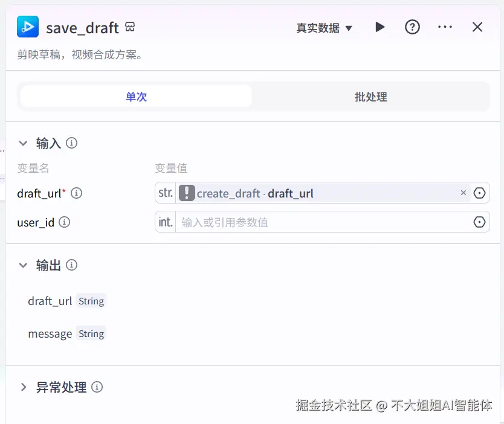504x424 pixels.
Task: Open variable picker for user_id field
Action: coord(479,222)
